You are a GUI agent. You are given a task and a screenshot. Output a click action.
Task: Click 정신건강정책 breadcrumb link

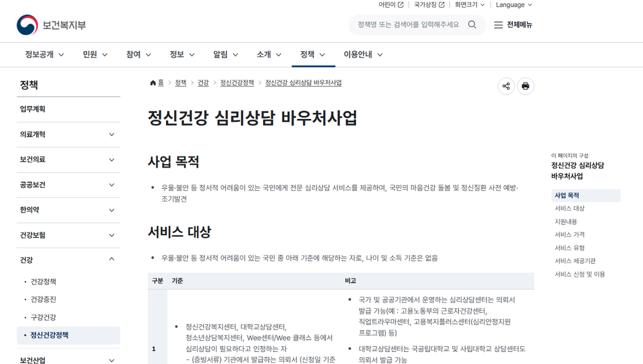pyautogui.click(x=237, y=83)
